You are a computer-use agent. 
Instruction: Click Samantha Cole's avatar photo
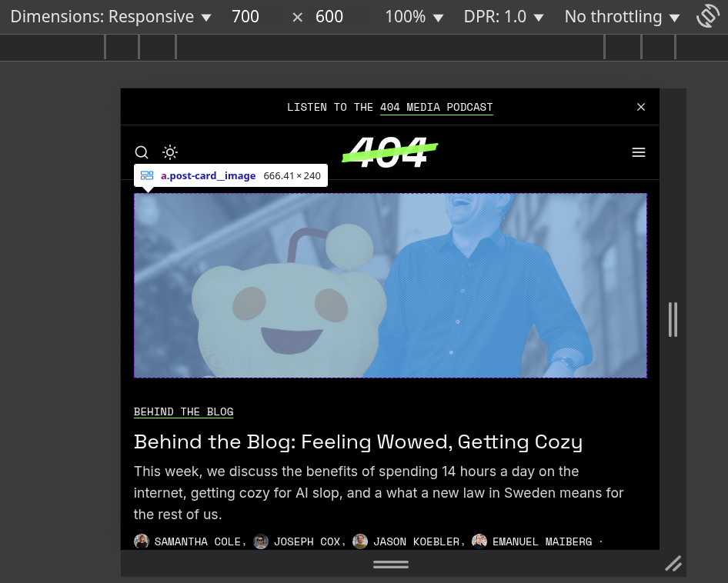point(141,541)
